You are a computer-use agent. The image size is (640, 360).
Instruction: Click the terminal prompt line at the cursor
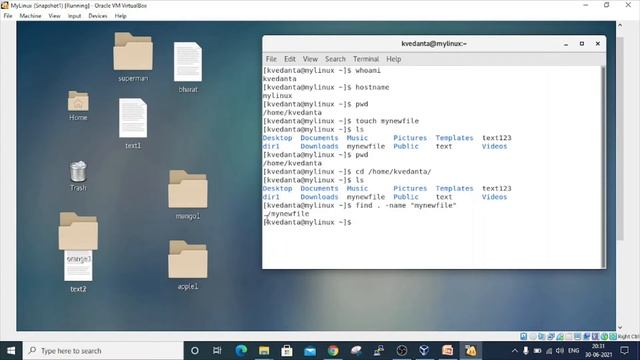pos(307,222)
